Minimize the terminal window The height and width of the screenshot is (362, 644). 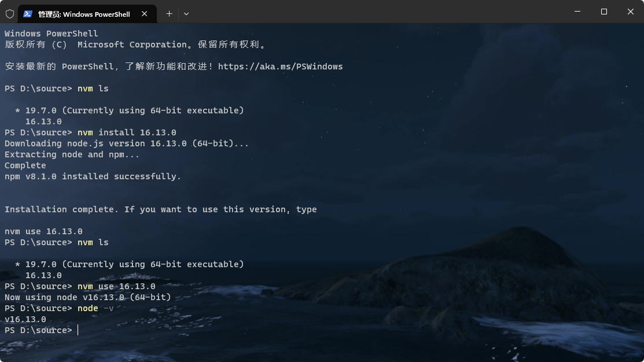coord(577,12)
